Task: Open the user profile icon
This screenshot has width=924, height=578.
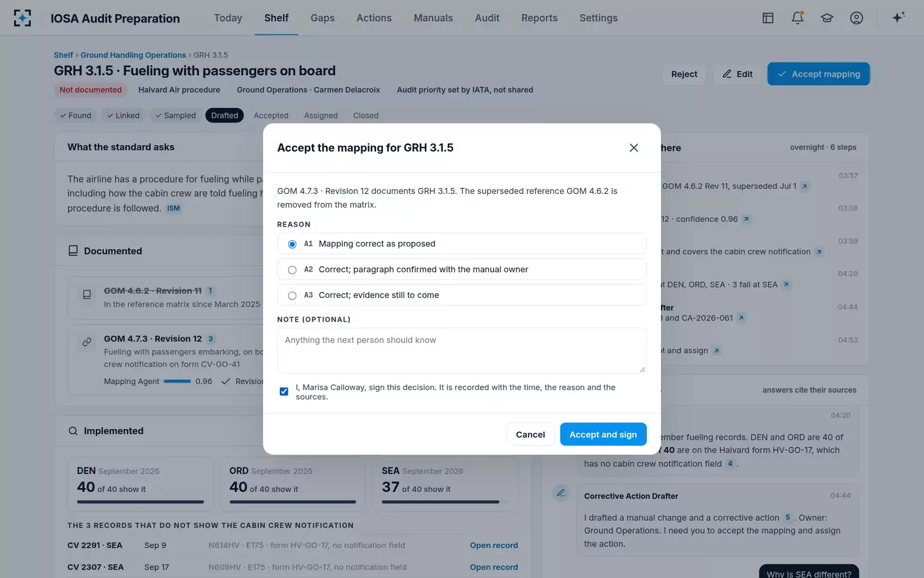Action: pyautogui.click(x=857, y=18)
